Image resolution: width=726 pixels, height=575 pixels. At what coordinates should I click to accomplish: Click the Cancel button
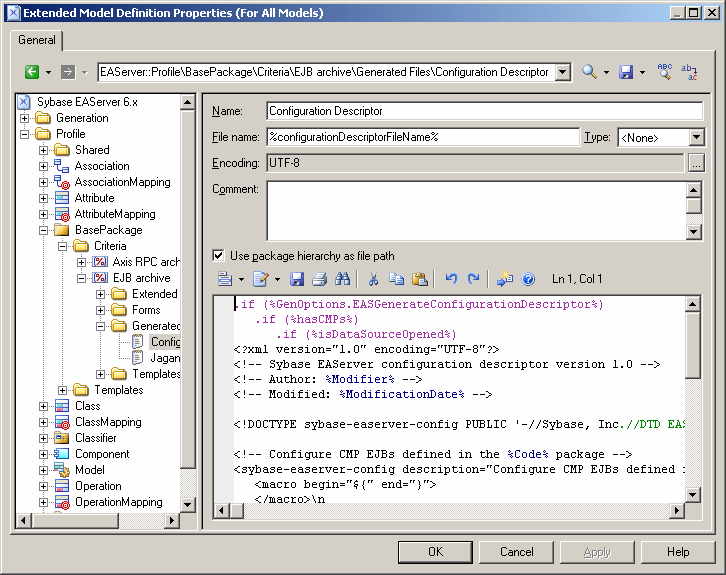pyautogui.click(x=516, y=552)
